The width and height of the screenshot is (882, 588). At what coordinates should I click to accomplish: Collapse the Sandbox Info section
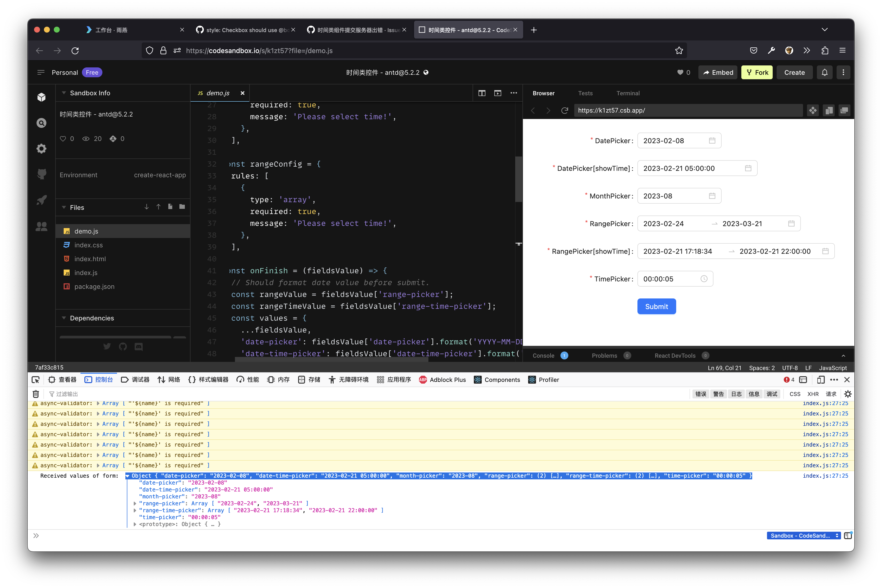(x=64, y=93)
